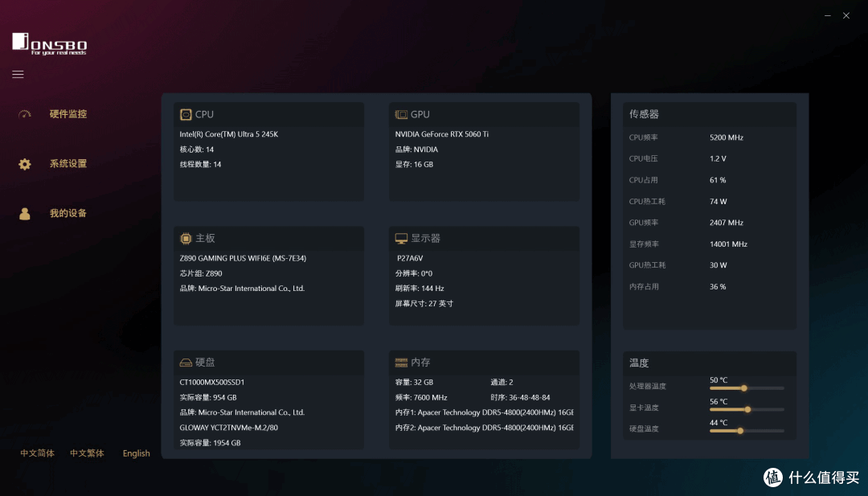Screen dimensions: 868x496
Task: Click the motherboard (主板) icon
Action: click(x=186, y=239)
